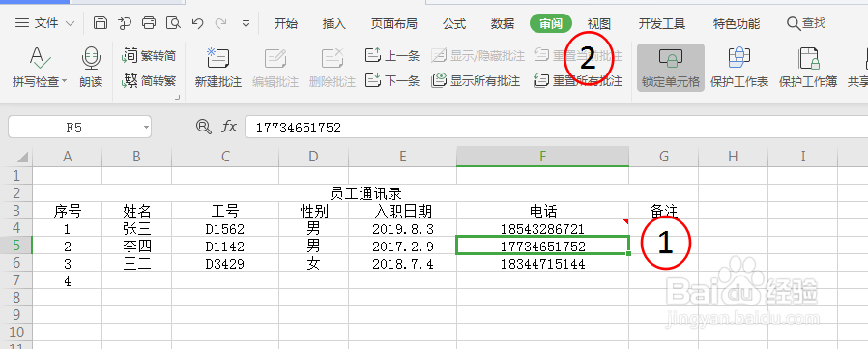Select column H header
Image resolution: width=868 pixels, height=349 pixels.
pyautogui.click(x=733, y=157)
